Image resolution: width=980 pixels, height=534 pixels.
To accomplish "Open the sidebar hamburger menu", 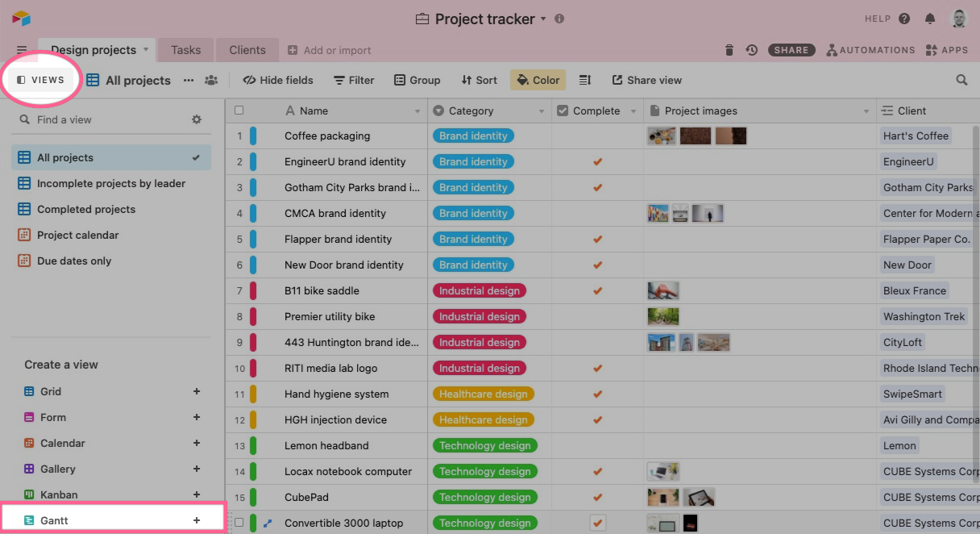I will click(x=22, y=50).
